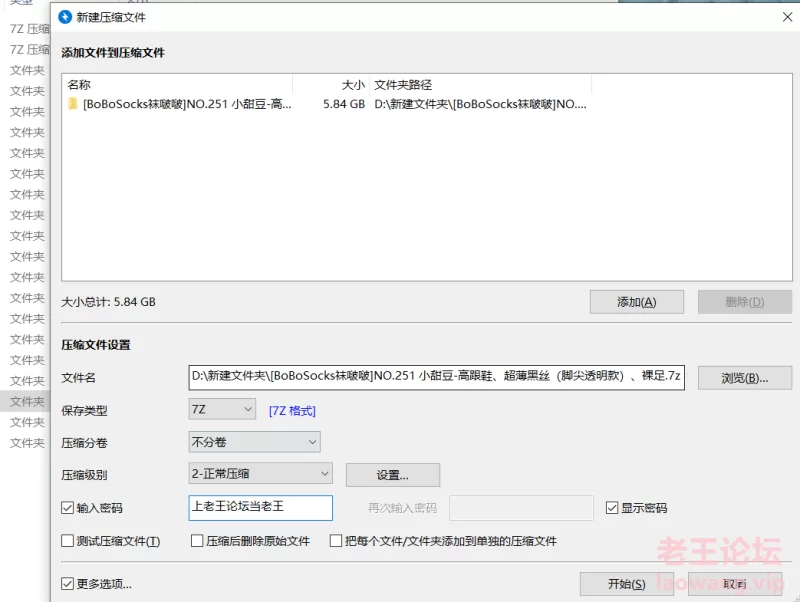Open the 压缩级别 dropdown

(x=260, y=474)
